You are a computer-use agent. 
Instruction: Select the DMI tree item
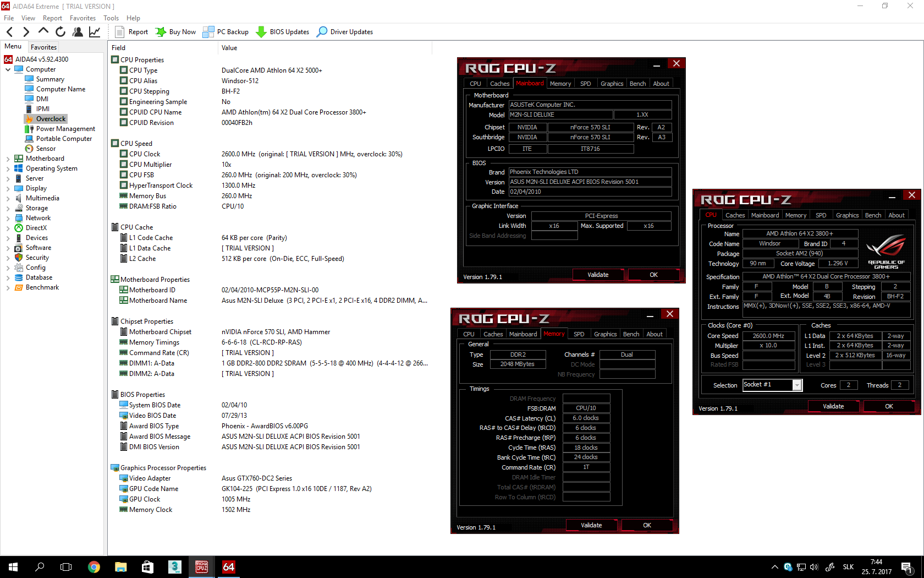pos(42,99)
